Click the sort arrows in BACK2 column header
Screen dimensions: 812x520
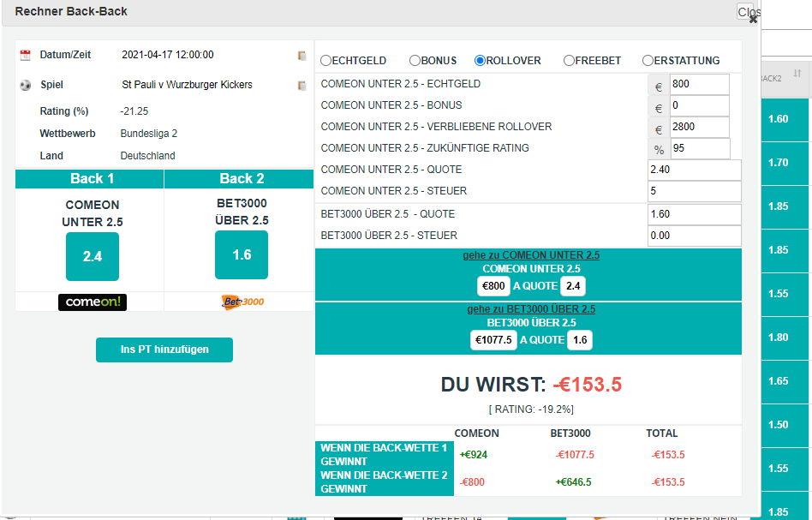pos(797,74)
